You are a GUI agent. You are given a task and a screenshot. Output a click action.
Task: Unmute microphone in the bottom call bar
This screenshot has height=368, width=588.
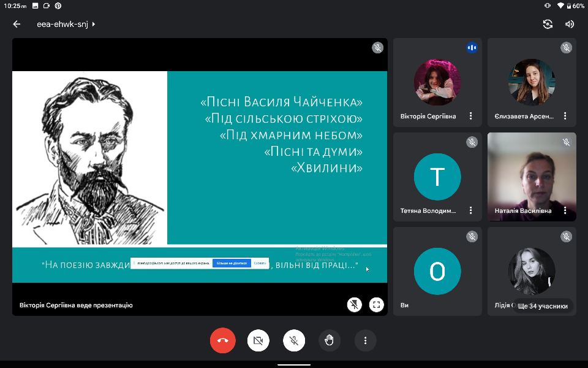[294, 340]
